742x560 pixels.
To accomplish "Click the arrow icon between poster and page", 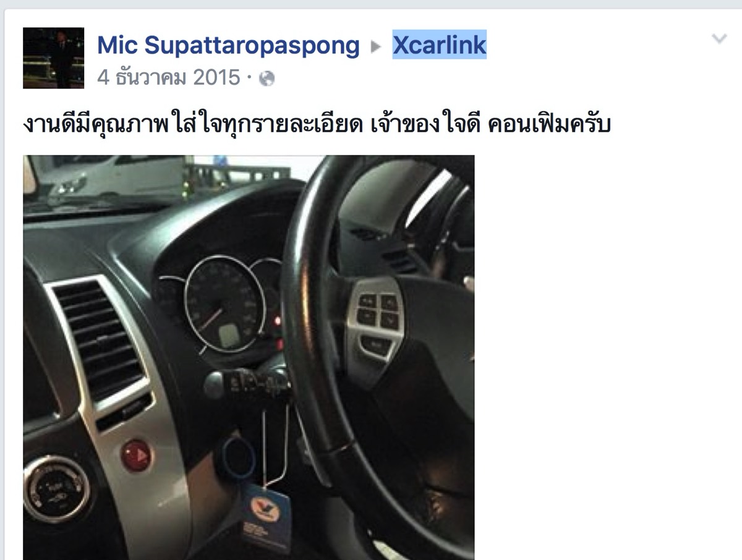I will 376,47.
